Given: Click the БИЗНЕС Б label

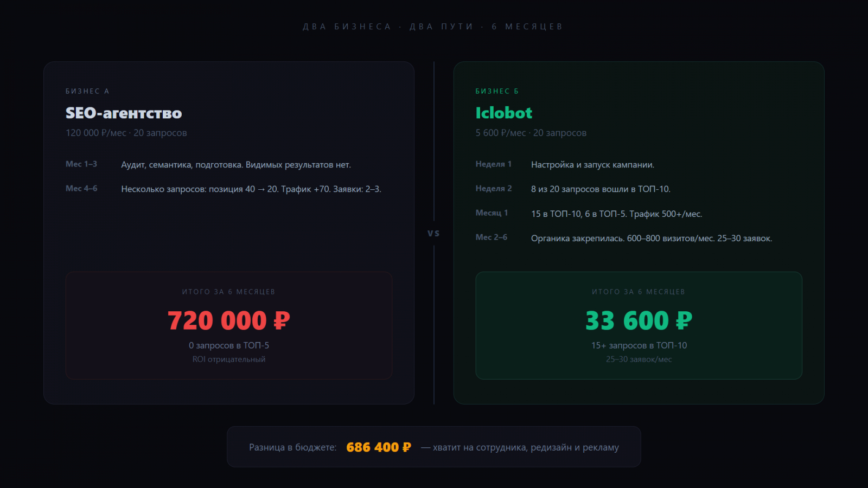Looking at the screenshot, I should 497,91.
